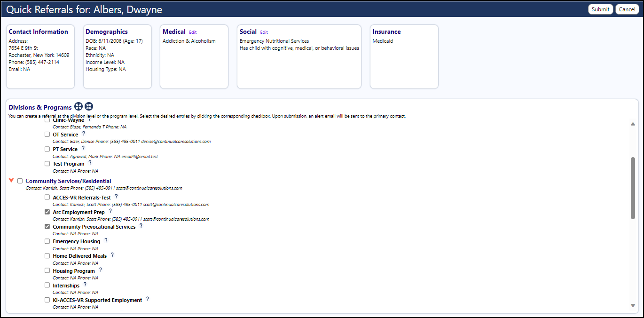Check the Housing Program checkbox

[x=47, y=271]
